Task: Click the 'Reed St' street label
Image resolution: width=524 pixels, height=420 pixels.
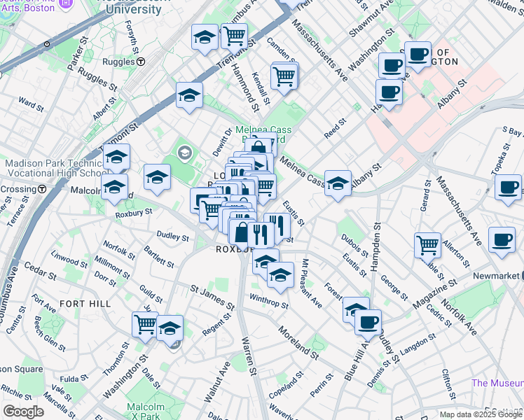Action: [x=335, y=129]
